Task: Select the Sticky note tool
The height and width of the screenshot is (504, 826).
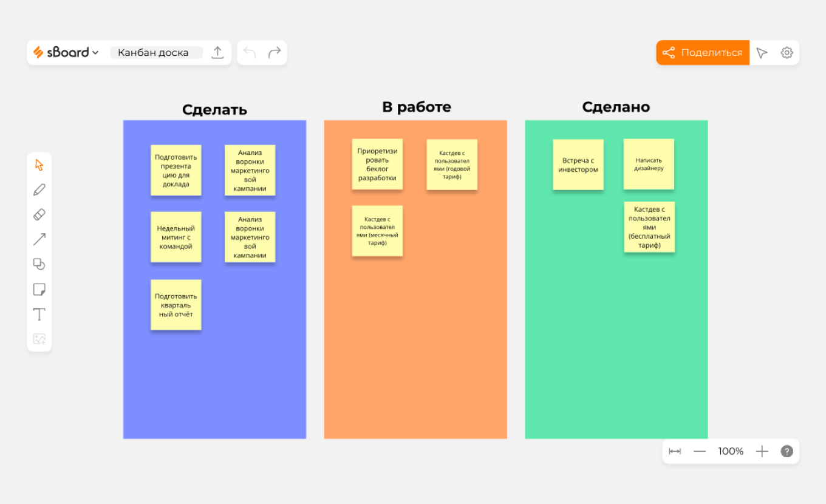Action: (39, 289)
